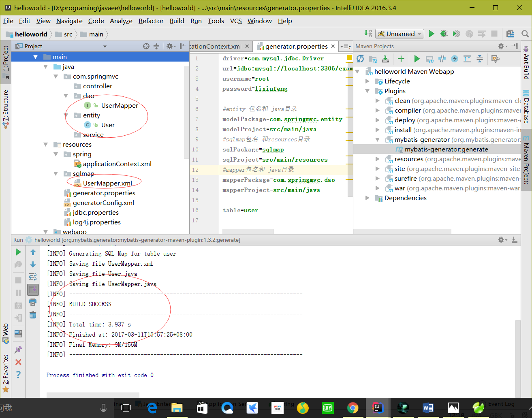The image size is (532, 418).
Task: Toggle scroll to end in Run console
Action: point(33,289)
